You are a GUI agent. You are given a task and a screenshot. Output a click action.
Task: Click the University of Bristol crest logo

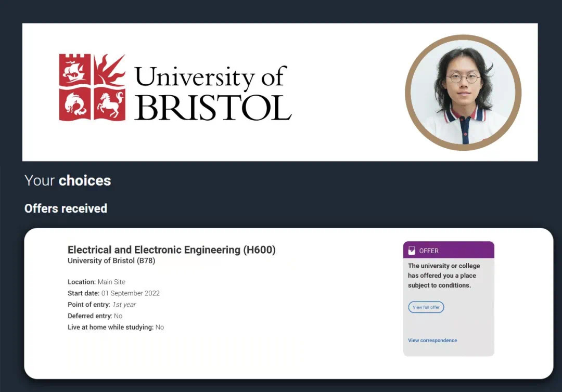92,87
